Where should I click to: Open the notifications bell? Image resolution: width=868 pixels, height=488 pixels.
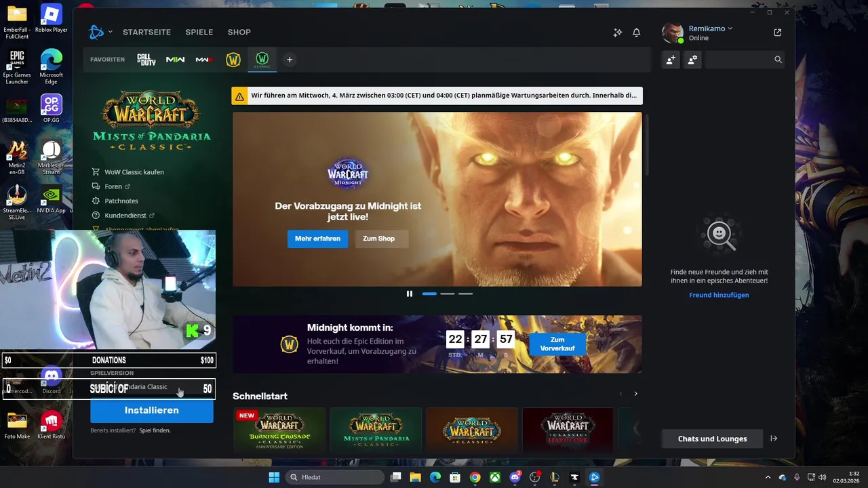(637, 33)
